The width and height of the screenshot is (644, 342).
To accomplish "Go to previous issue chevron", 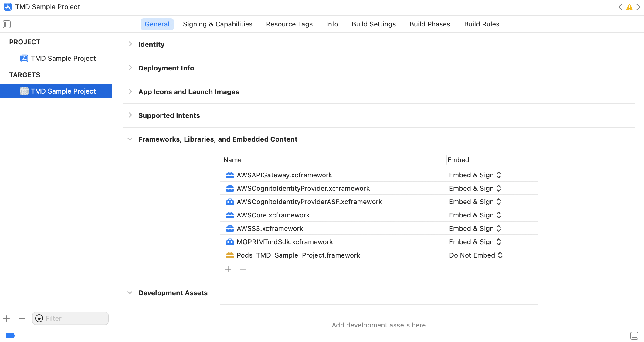I will click(620, 7).
